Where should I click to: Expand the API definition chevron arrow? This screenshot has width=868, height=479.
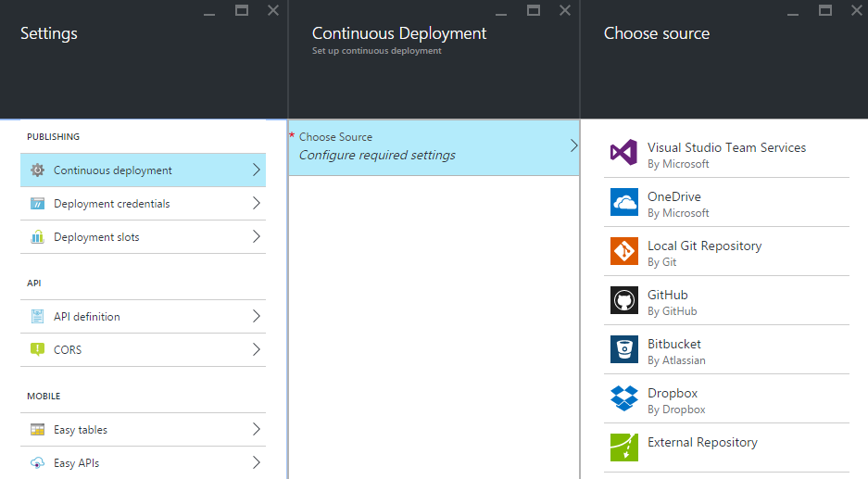256,317
